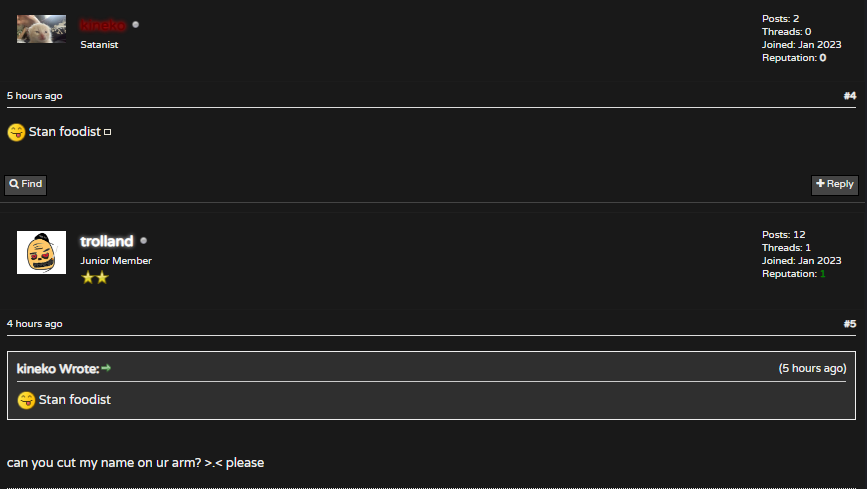
Task: Click the tongue emoji in post #4
Action: [x=16, y=132]
